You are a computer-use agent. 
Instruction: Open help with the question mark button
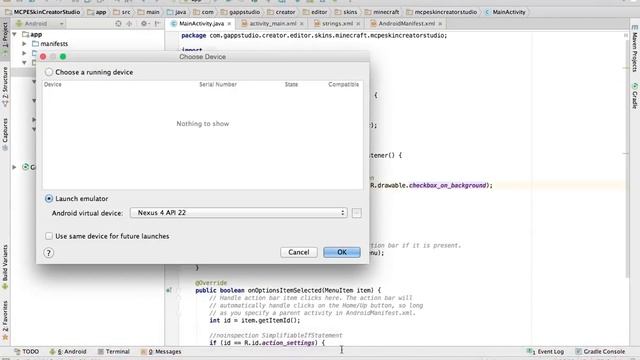[x=49, y=253]
